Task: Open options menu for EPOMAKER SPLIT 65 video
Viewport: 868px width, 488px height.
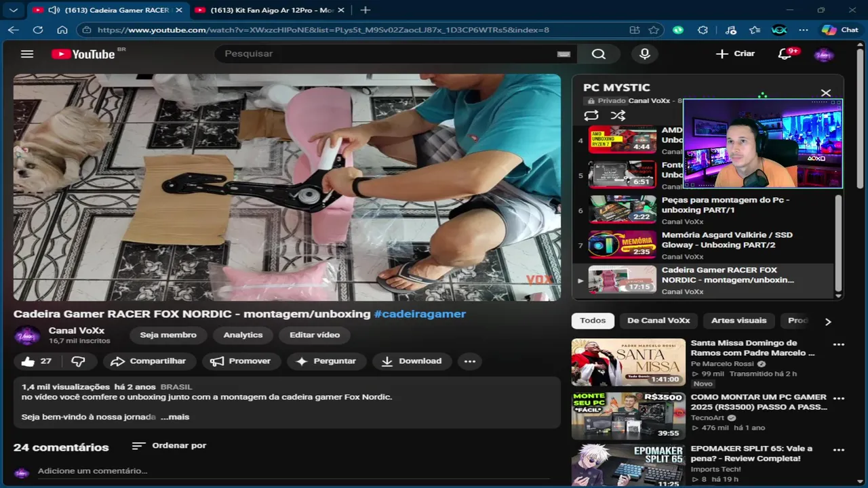Action: 839,450
